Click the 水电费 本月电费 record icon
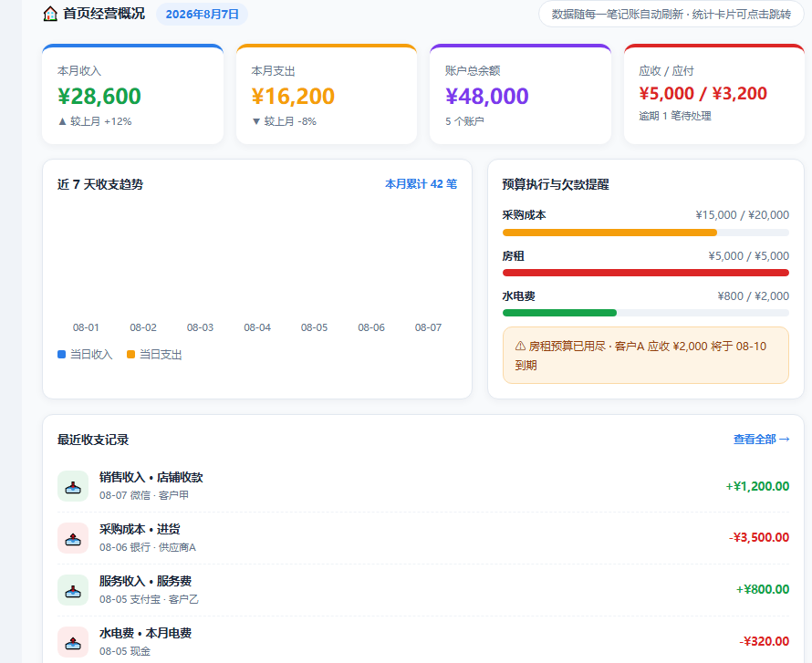This screenshot has height=663, width=812. point(73,642)
